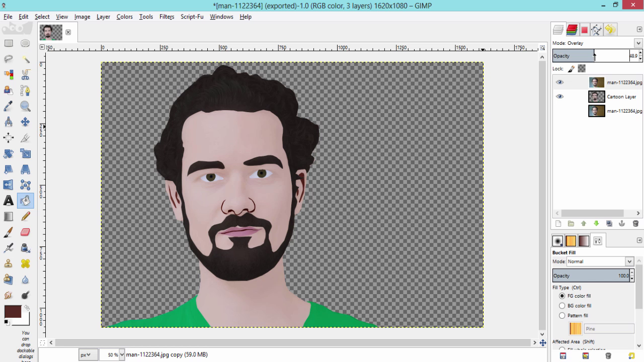
Task: Open the Bucket Fill Mode dropdown
Action: point(629,261)
